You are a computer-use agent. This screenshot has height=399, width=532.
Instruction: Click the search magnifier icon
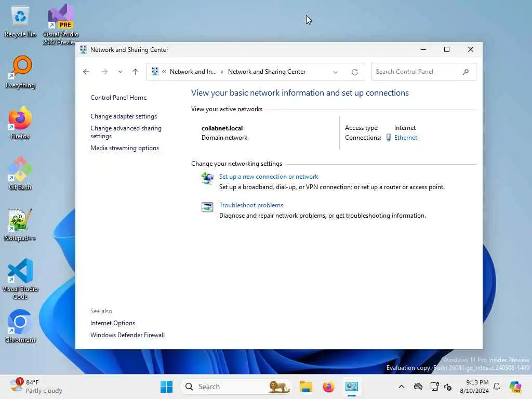click(466, 72)
